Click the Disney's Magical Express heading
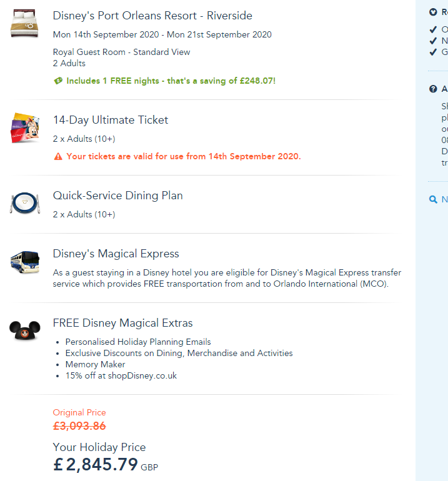 tap(116, 254)
